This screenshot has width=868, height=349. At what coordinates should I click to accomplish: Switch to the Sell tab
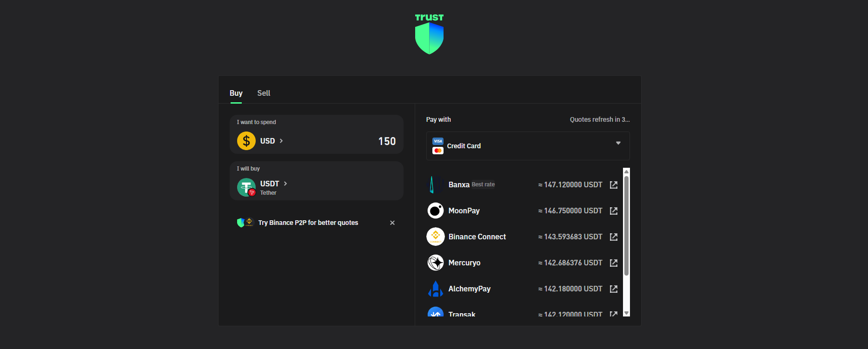(264, 93)
